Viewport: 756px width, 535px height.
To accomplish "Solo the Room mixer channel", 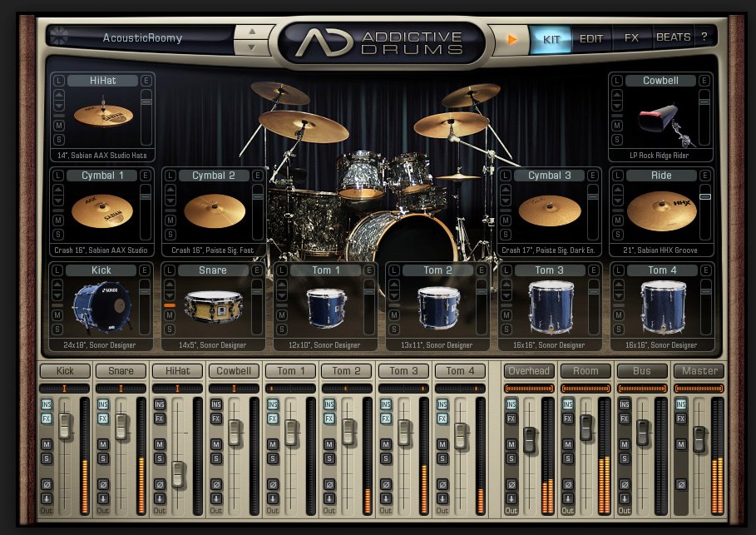I will tap(568, 458).
